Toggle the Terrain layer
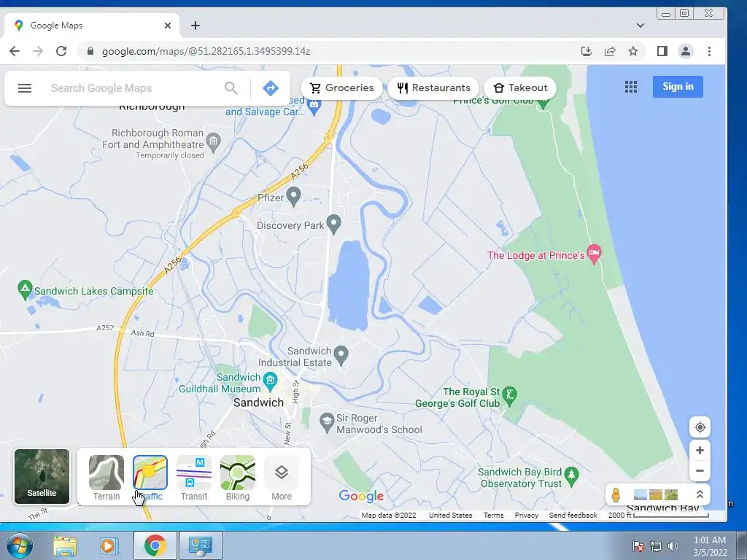Image resolution: width=747 pixels, height=560 pixels. 107,478
